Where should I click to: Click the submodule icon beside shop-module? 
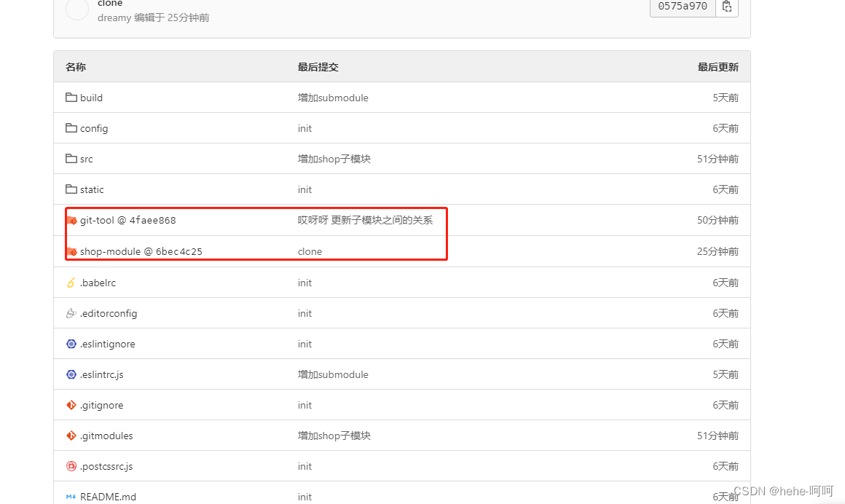tap(71, 252)
